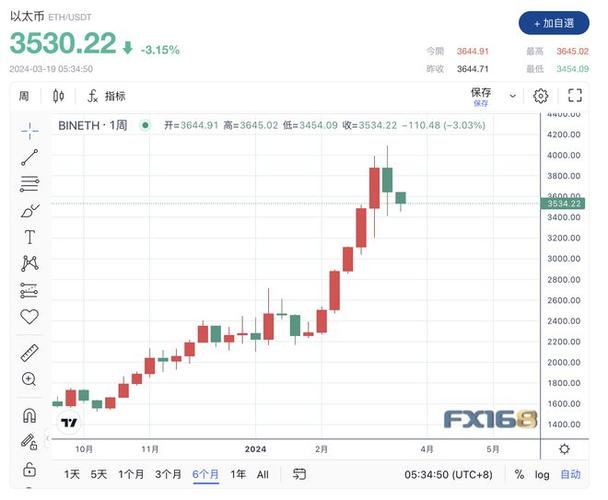Open the 周 interval dropdown
This screenshot has width=608, height=500.
tap(24, 96)
